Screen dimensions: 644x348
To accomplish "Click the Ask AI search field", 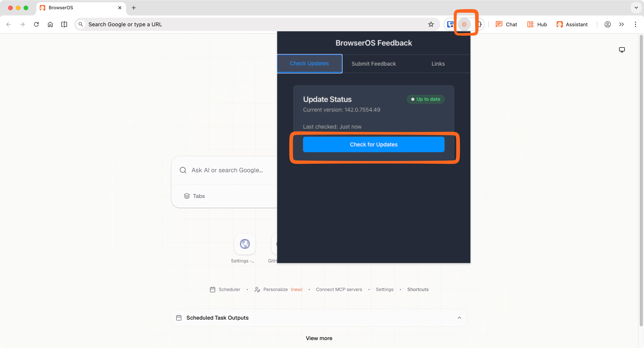I will [227, 170].
